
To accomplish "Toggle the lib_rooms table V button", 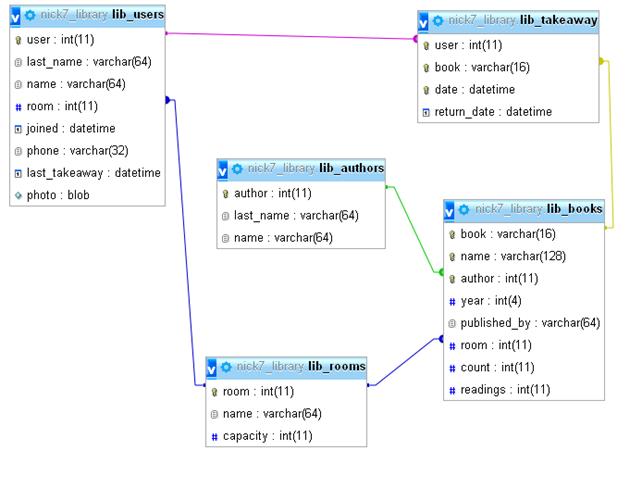I will (212, 367).
